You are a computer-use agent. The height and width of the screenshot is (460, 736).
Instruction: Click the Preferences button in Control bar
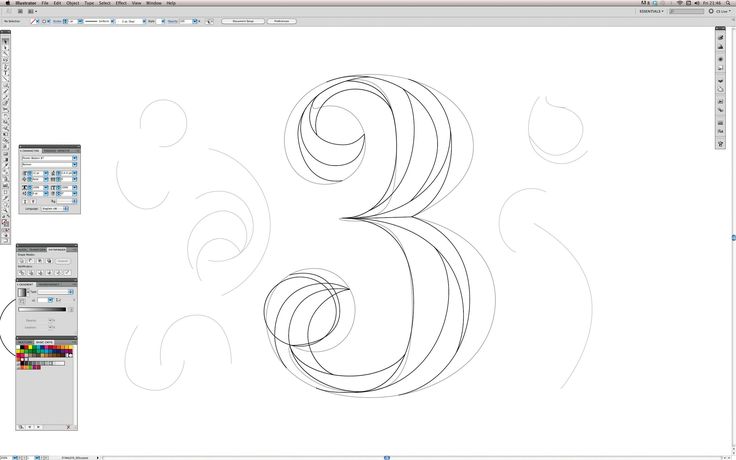pos(282,21)
